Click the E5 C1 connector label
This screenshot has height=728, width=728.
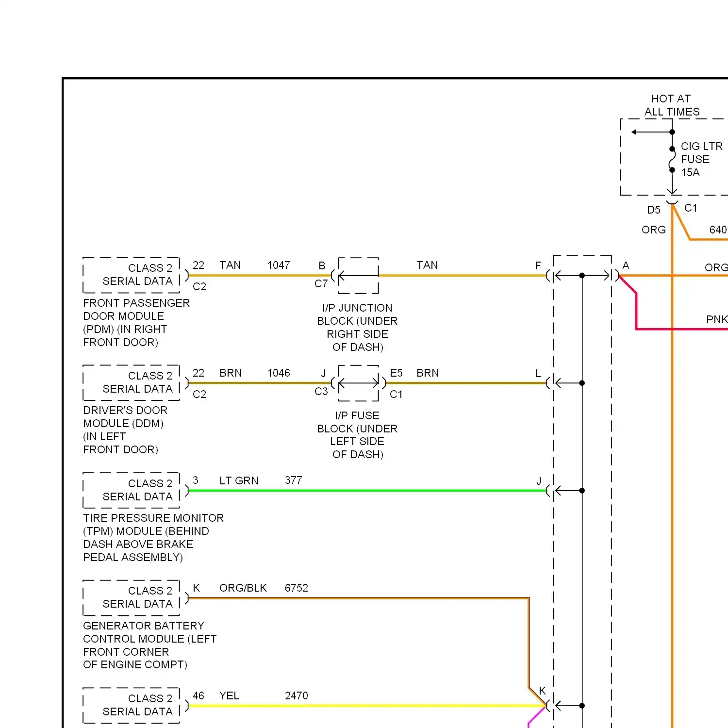397,383
